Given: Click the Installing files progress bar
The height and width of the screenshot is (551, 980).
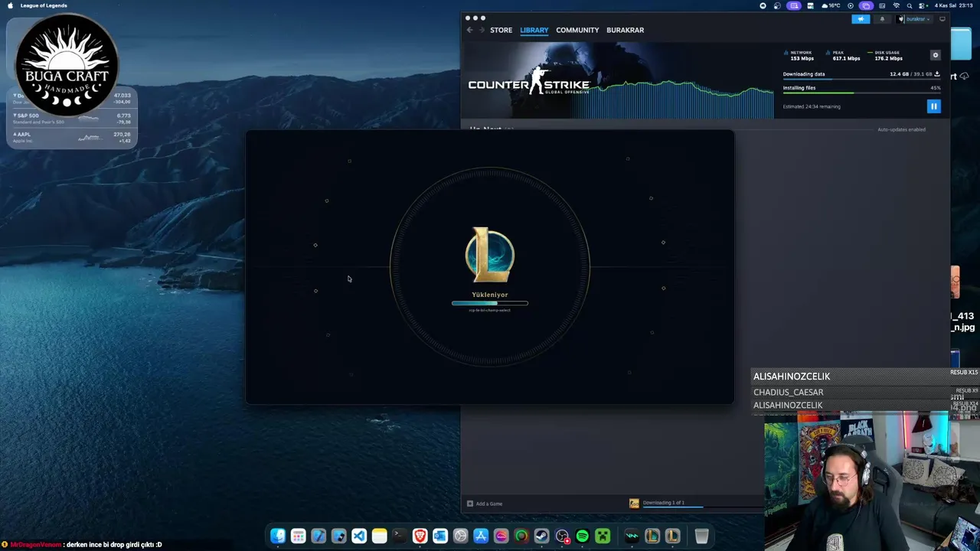Looking at the screenshot, I should 861,93.
